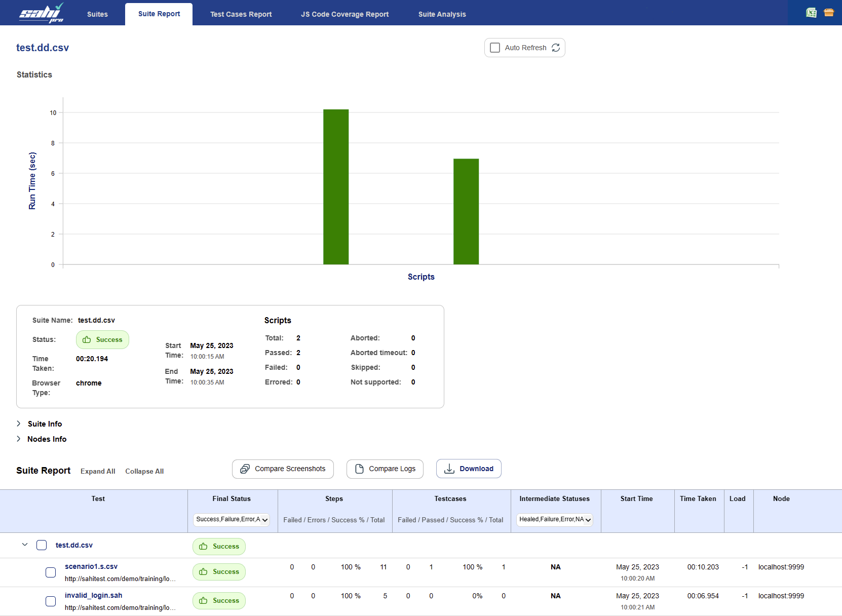Open the Final Status filter dropdown
This screenshot has width=842, height=616.
[232, 520]
